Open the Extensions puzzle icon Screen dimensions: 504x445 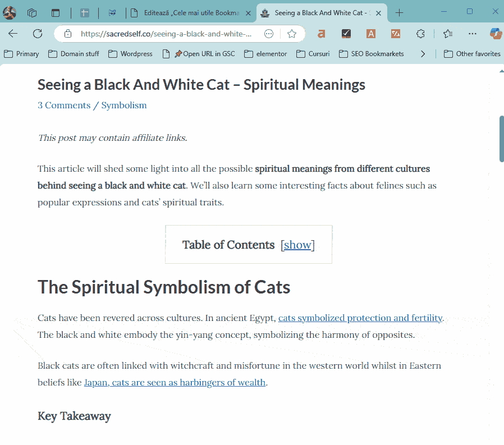tap(421, 34)
